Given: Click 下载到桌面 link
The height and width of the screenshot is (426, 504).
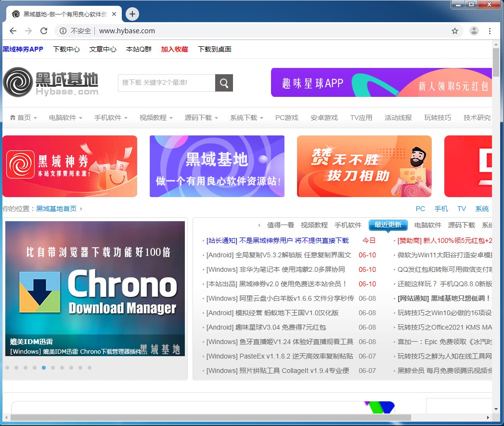Looking at the screenshot, I should (215, 49).
